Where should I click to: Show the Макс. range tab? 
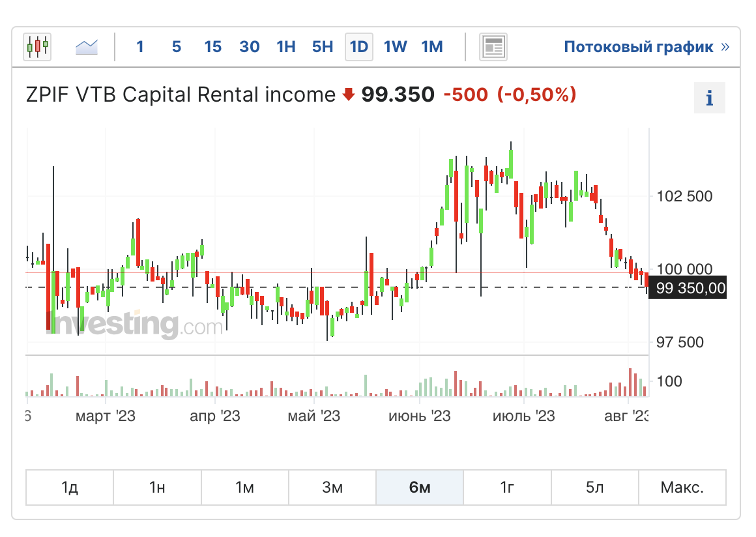(682, 487)
